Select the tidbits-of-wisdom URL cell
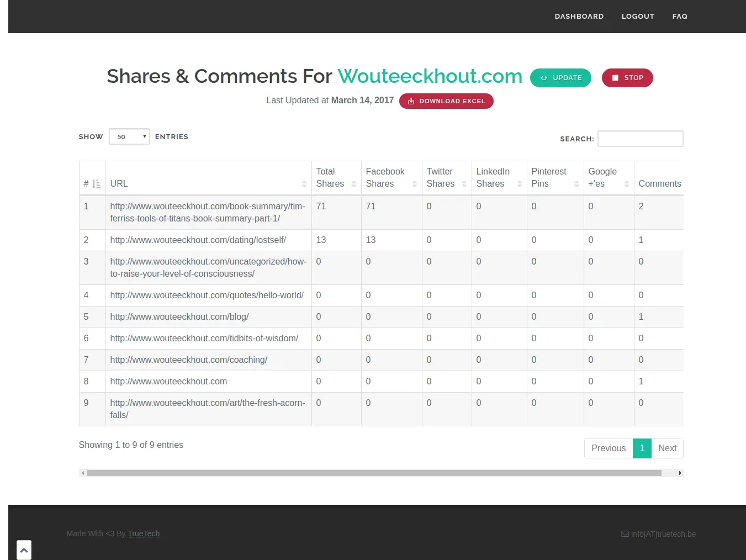The height and width of the screenshot is (560, 746). (208, 339)
